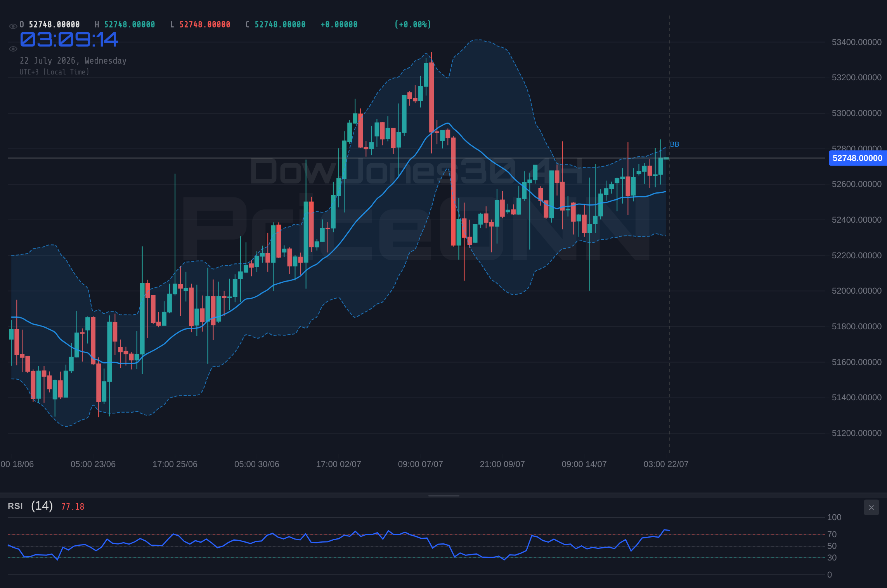Click the 53200.00000 price axis label

tap(857, 78)
